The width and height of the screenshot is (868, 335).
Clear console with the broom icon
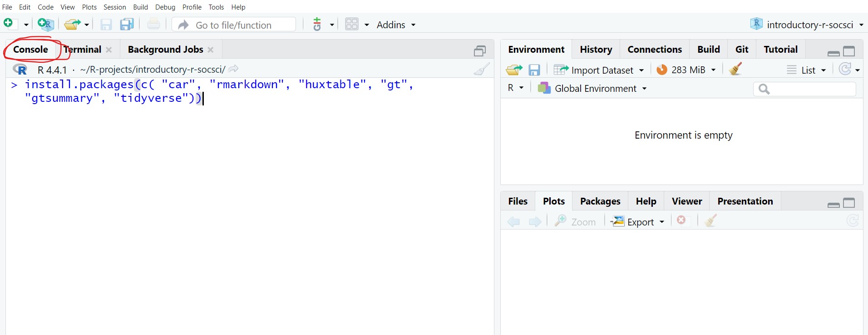pyautogui.click(x=481, y=69)
